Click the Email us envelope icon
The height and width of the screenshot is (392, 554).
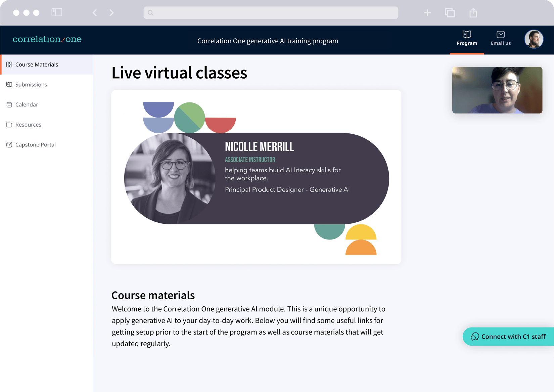click(x=500, y=35)
